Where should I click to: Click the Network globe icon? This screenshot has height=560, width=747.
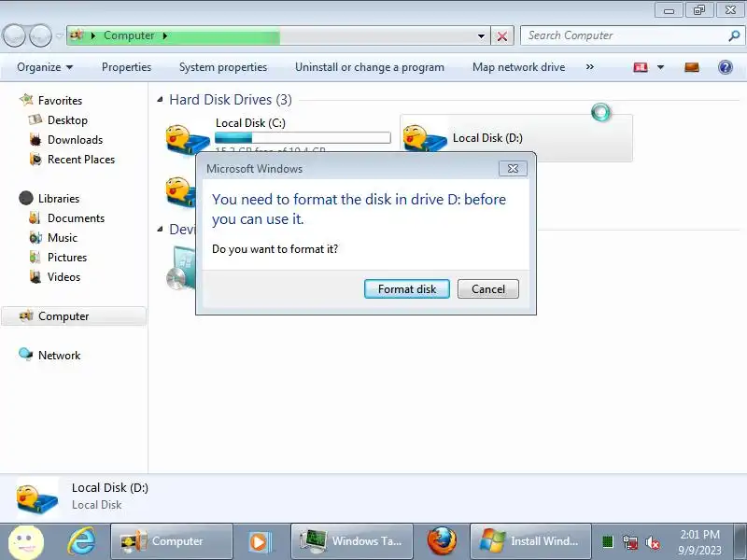(x=26, y=355)
